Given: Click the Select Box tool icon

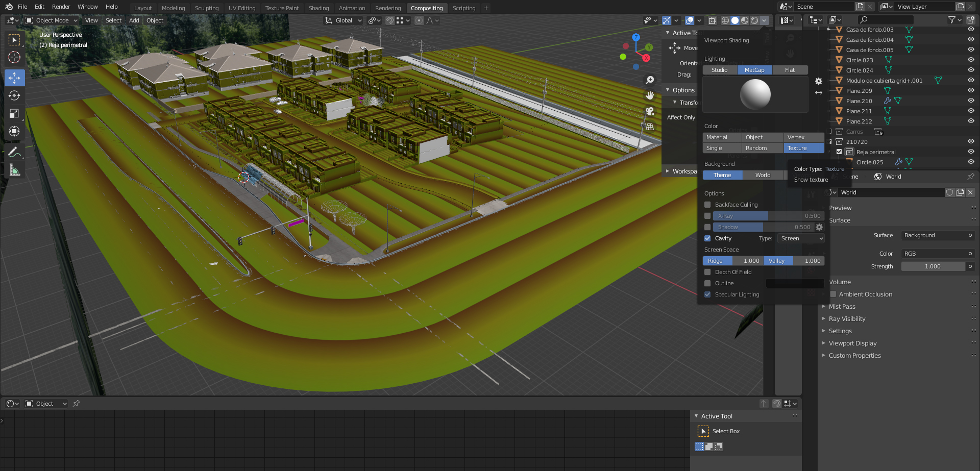Looking at the screenshot, I should tap(703, 431).
